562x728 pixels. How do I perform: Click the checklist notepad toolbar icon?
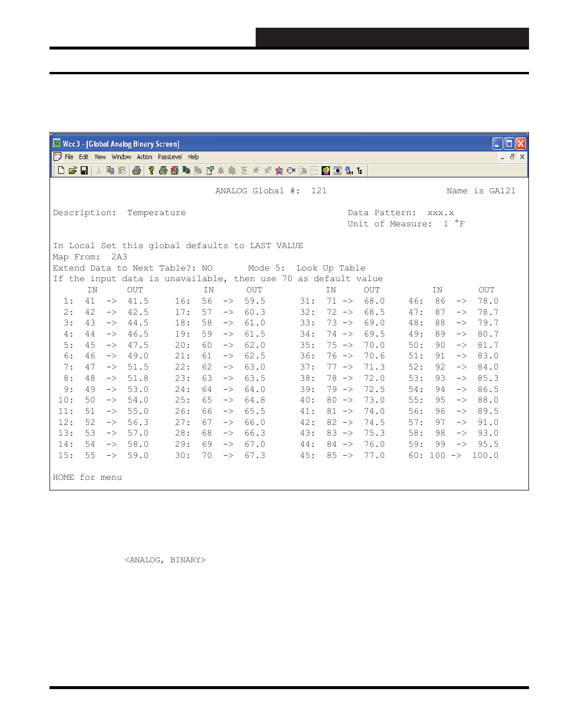210,170
